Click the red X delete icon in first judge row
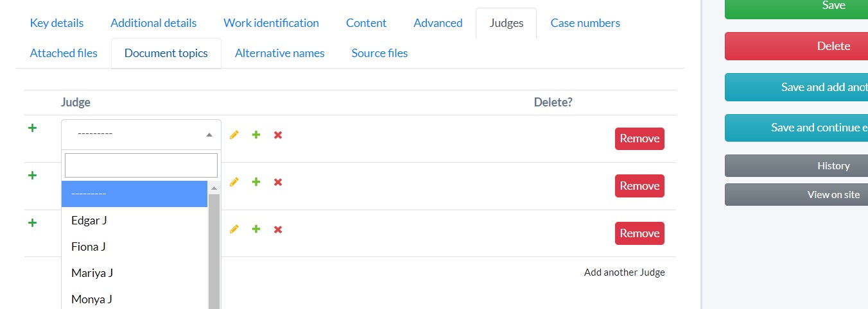Screen dimensions: 868x309 (278, 135)
